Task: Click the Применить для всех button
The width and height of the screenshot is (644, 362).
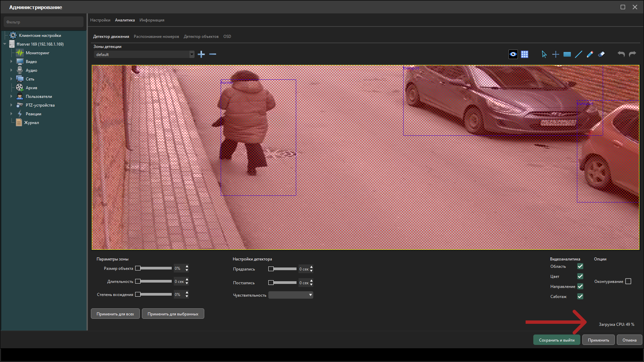Action: click(x=115, y=314)
